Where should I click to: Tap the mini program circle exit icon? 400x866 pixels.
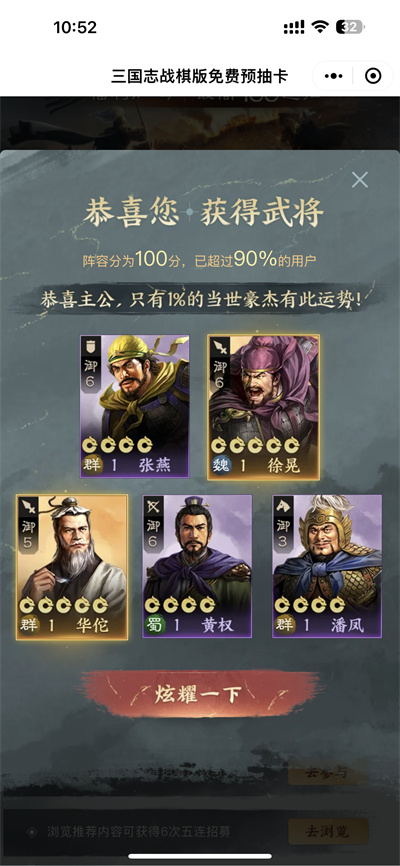pyautogui.click(x=373, y=76)
